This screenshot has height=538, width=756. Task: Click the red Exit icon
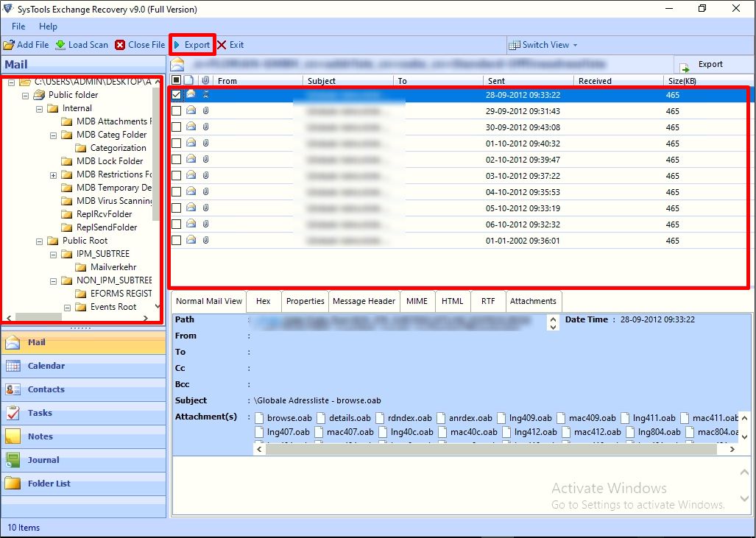tap(222, 45)
